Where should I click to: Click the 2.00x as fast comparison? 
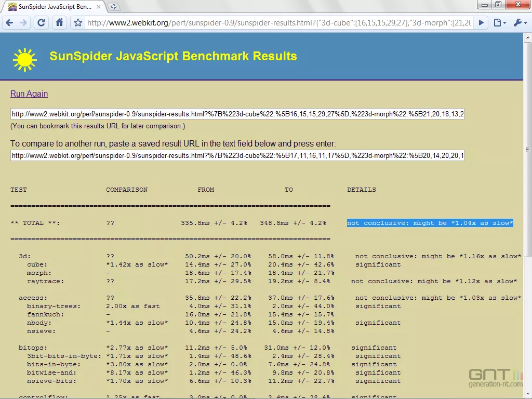click(133, 306)
